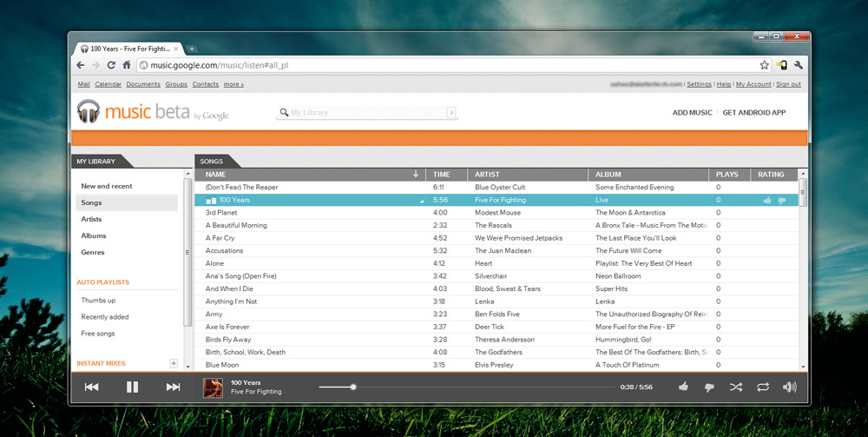Viewport: 868px width, 437px height.
Task: Open New and recent in library
Action: (107, 186)
